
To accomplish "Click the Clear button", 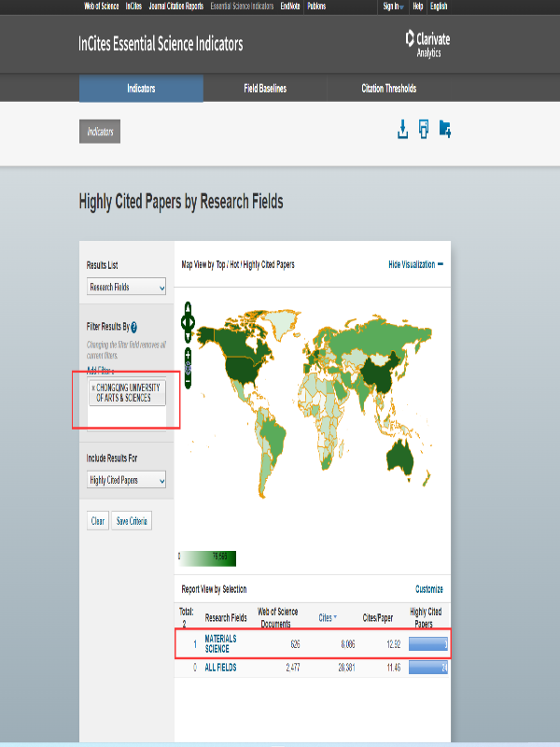I will click(x=97, y=521).
